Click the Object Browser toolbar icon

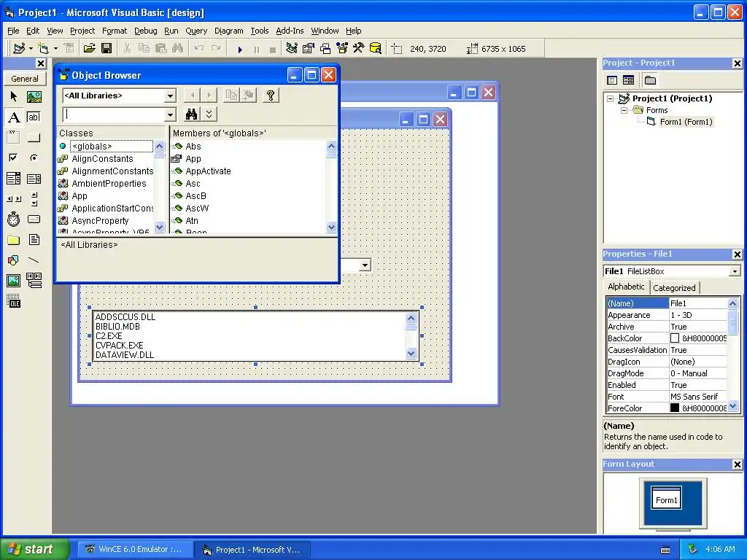click(342, 49)
